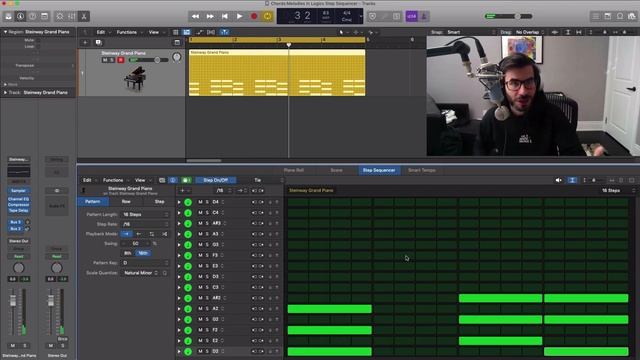
Task: Switch to the Piano Roll editor tab
Action: pos(294,170)
